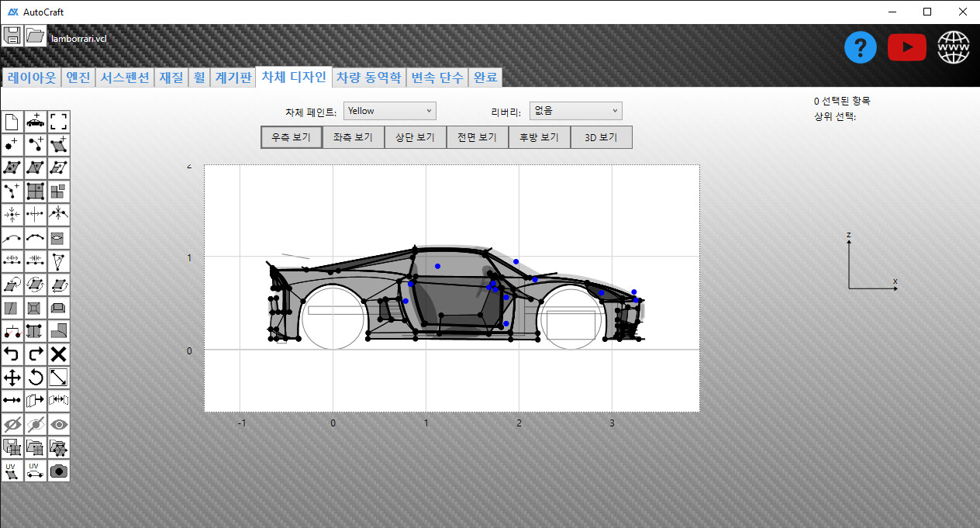Show all with the open eye icon
The width and height of the screenshot is (980, 528).
tap(59, 424)
